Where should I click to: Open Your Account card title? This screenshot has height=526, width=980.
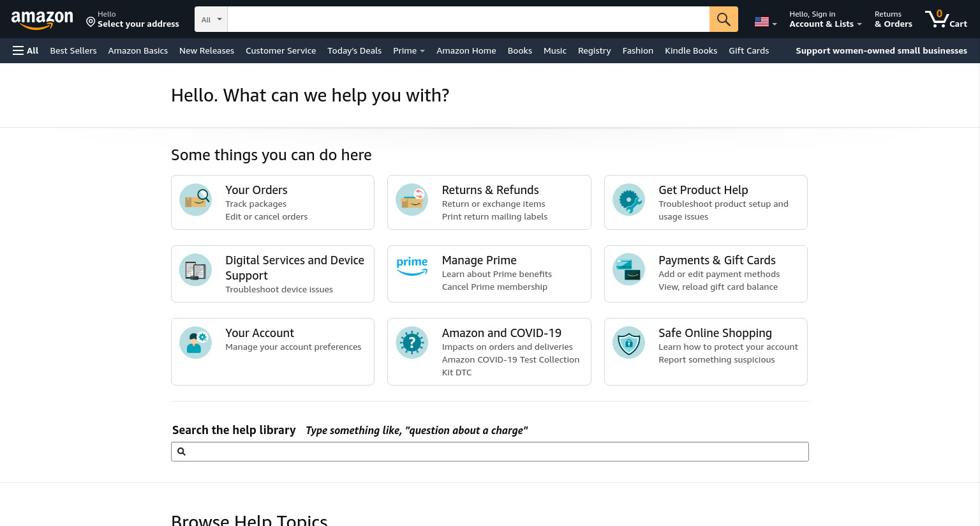(260, 333)
